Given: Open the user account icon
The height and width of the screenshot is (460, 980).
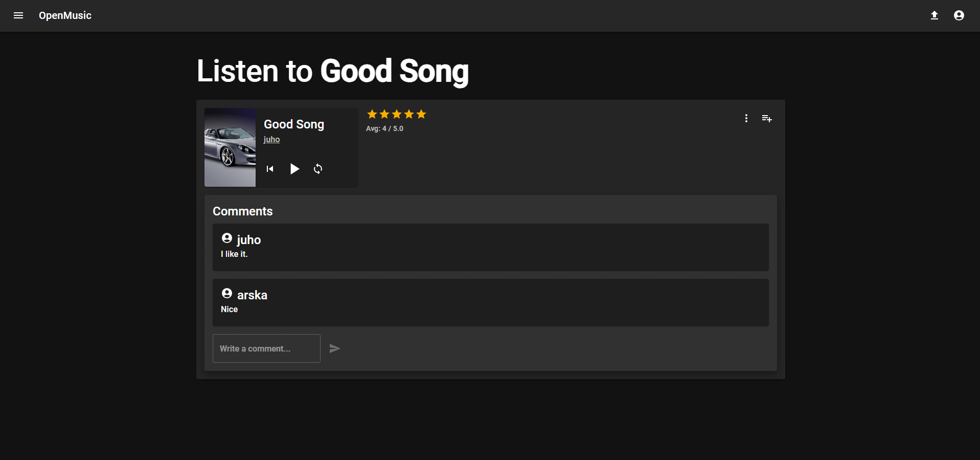Looking at the screenshot, I should point(959,15).
